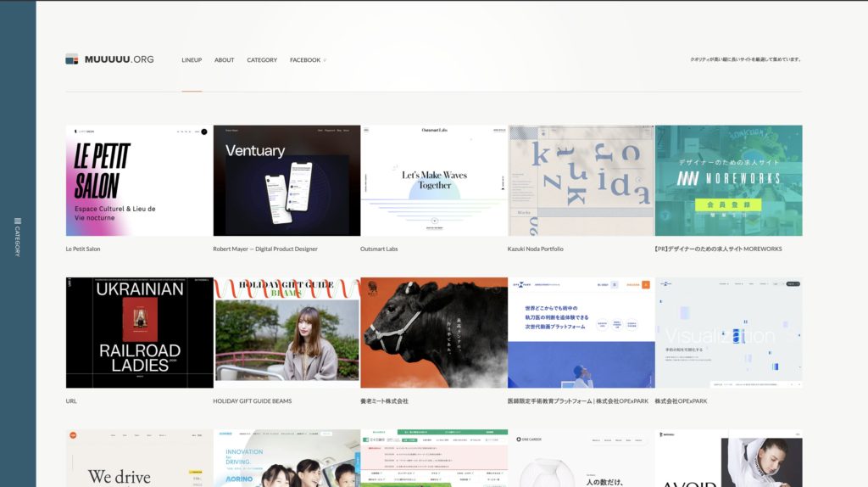Image resolution: width=868 pixels, height=487 pixels.
Task: Click the Outsmart Labs title link
Action: click(379, 249)
